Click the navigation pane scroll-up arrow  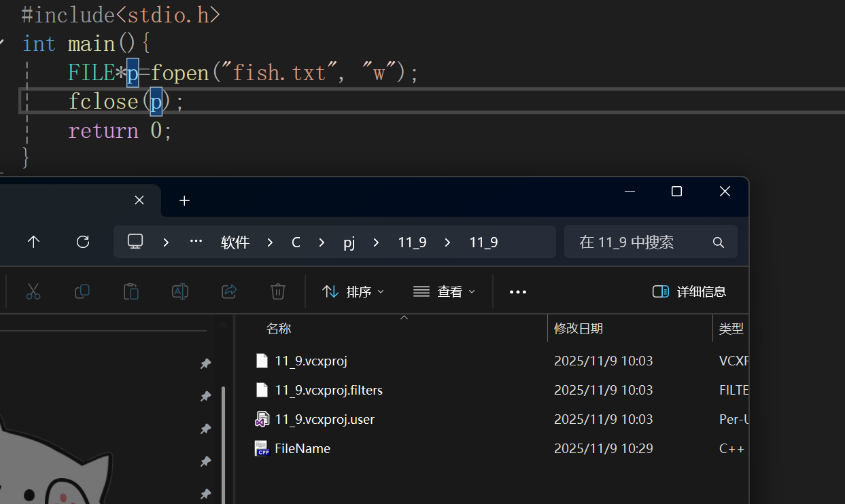pos(224,327)
